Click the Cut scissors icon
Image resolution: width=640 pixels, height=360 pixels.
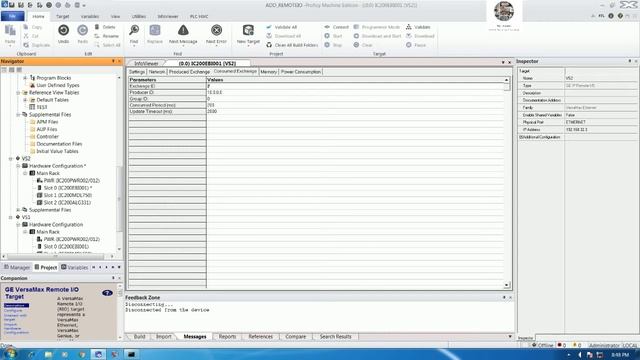(x=26, y=36)
